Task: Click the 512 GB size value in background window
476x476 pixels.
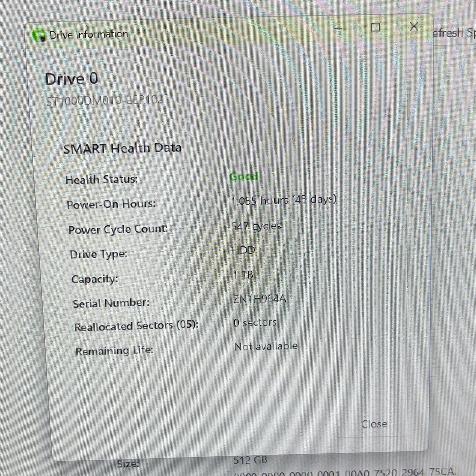Action: coord(250,460)
